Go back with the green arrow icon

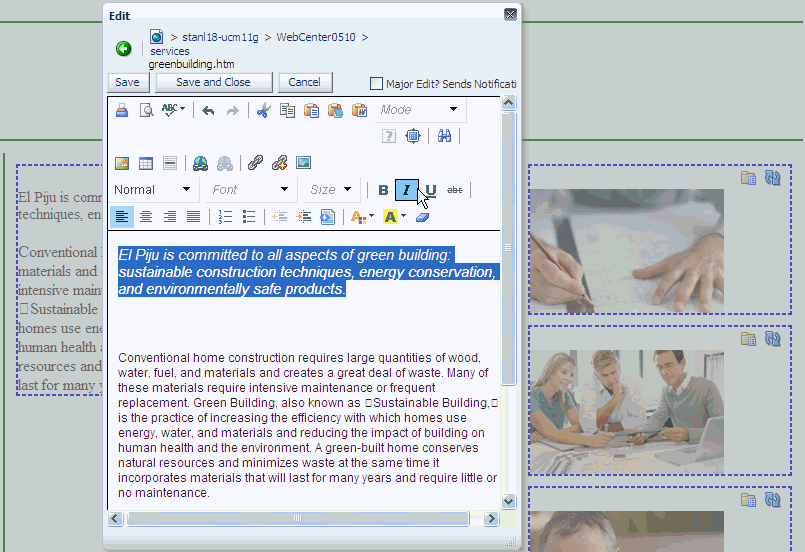tap(123, 49)
